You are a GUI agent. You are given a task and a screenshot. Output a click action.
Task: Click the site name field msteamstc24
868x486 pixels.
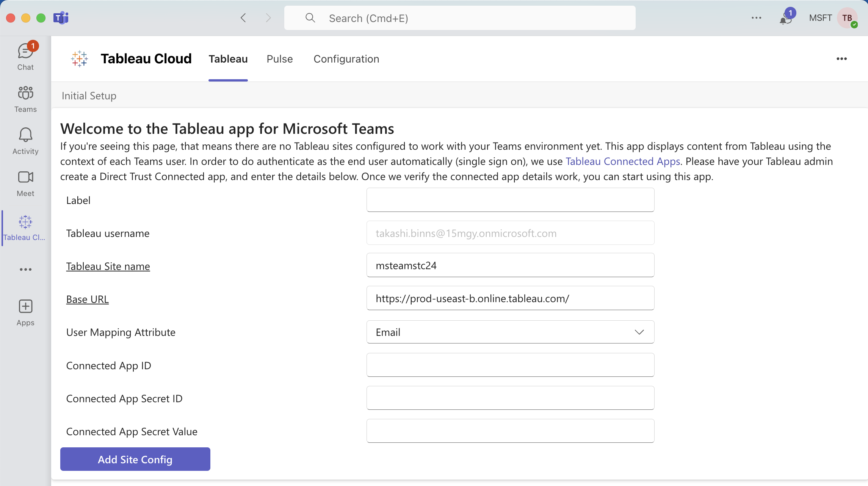click(x=510, y=265)
